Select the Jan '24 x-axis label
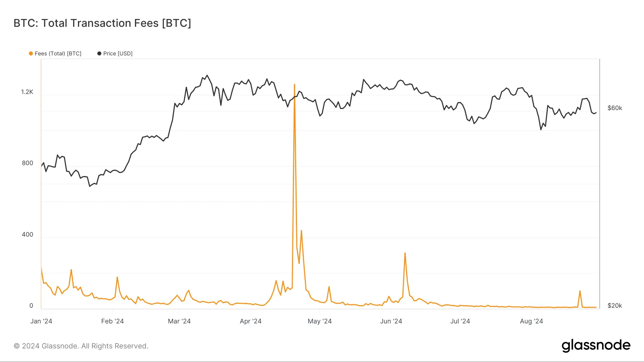 point(41,321)
